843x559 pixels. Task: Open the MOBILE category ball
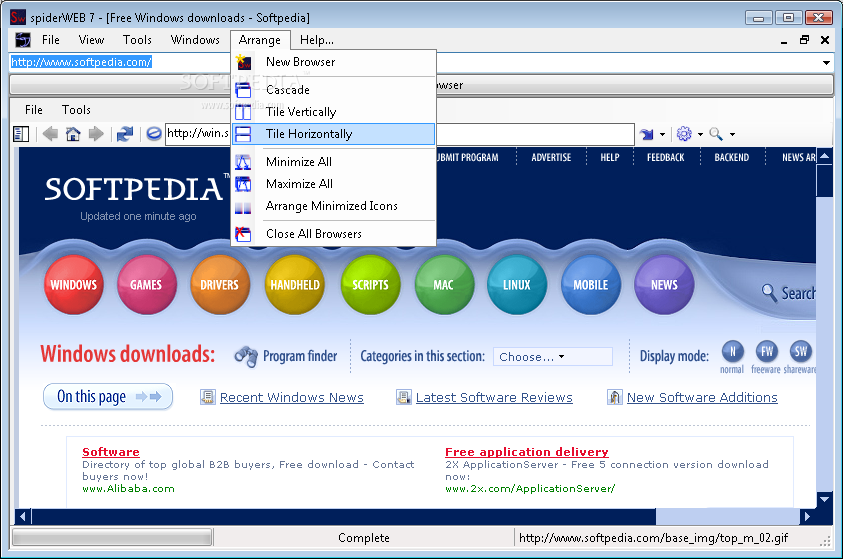(x=590, y=285)
